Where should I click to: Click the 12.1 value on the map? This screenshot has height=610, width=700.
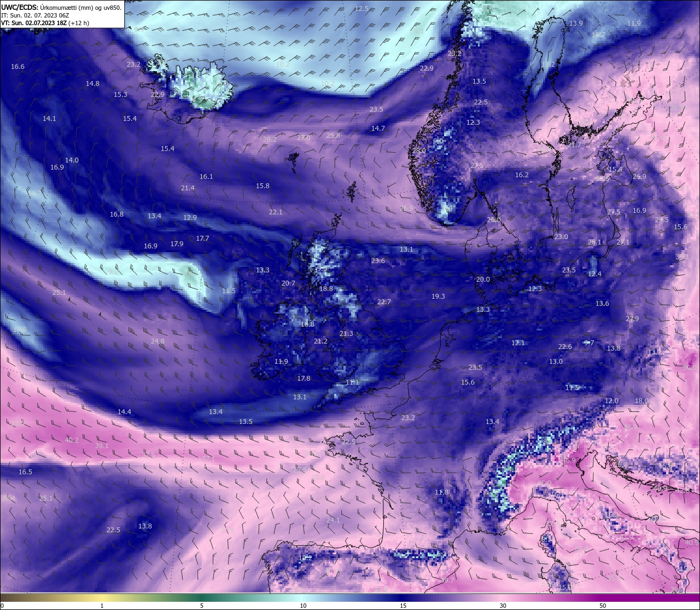click(x=518, y=342)
